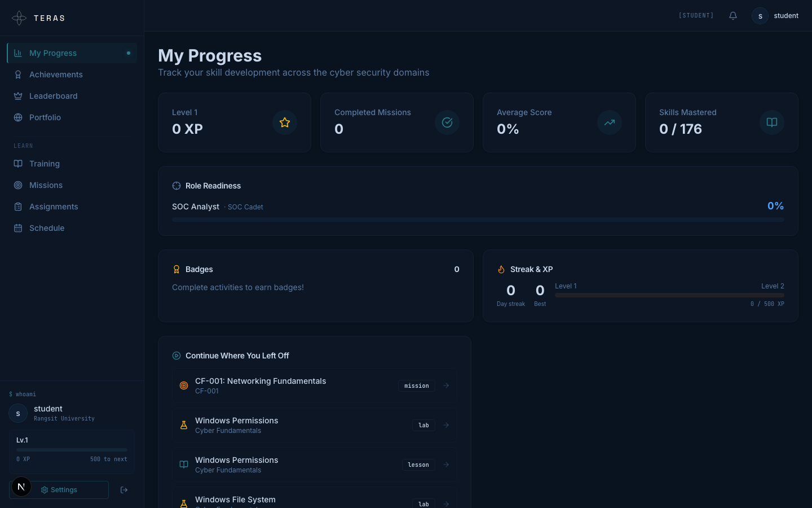Viewport: 812px width, 508px height.
Task: Click the Training book icon
Action: [x=18, y=164]
